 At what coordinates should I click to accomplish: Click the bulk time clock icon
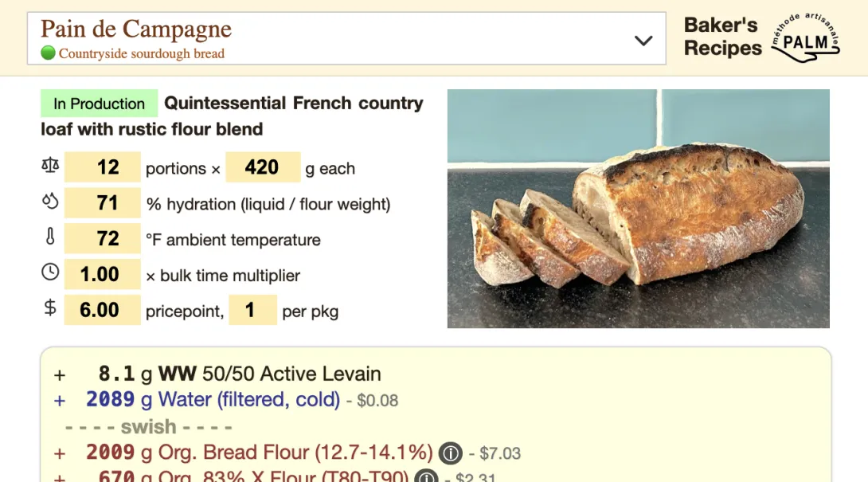[50, 272]
